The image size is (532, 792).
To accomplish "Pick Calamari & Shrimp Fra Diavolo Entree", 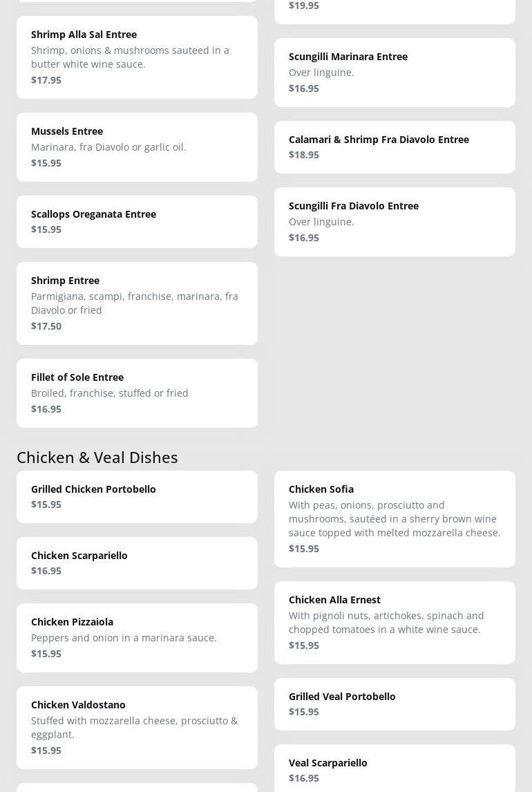I will (x=395, y=147).
